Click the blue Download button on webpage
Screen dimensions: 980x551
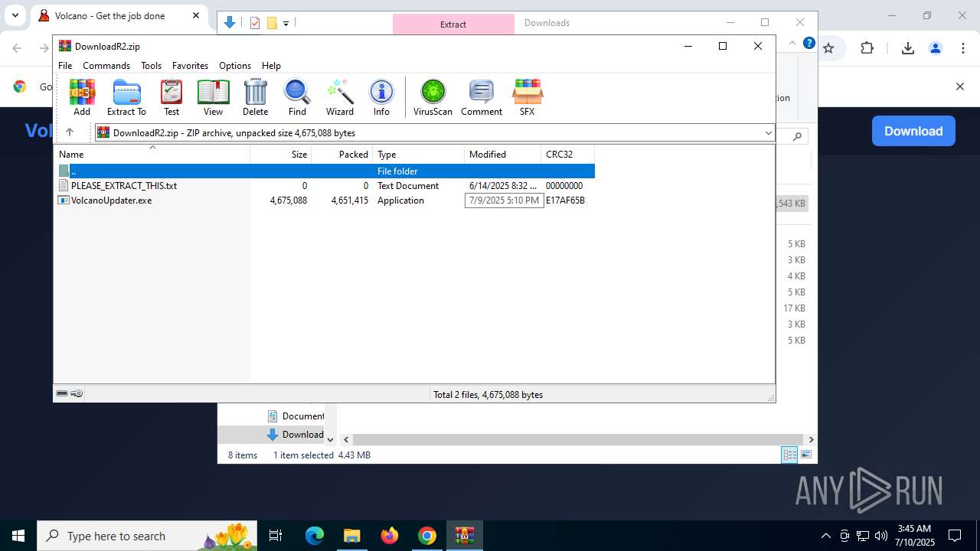tap(913, 131)
